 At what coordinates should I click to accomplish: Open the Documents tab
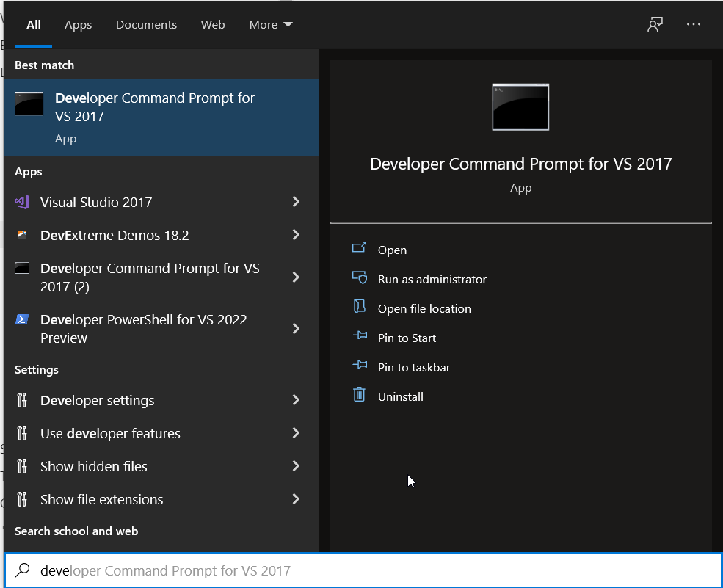(146, 24)
